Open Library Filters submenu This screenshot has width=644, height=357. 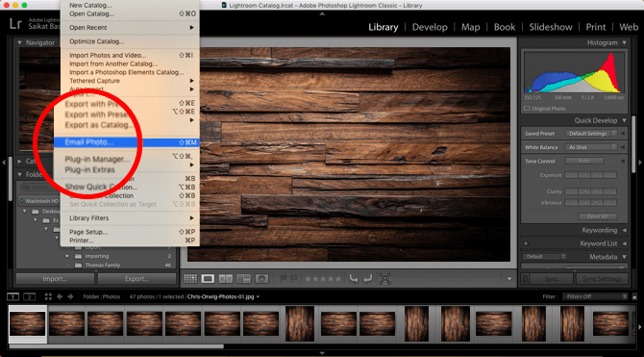click(130, 218)
